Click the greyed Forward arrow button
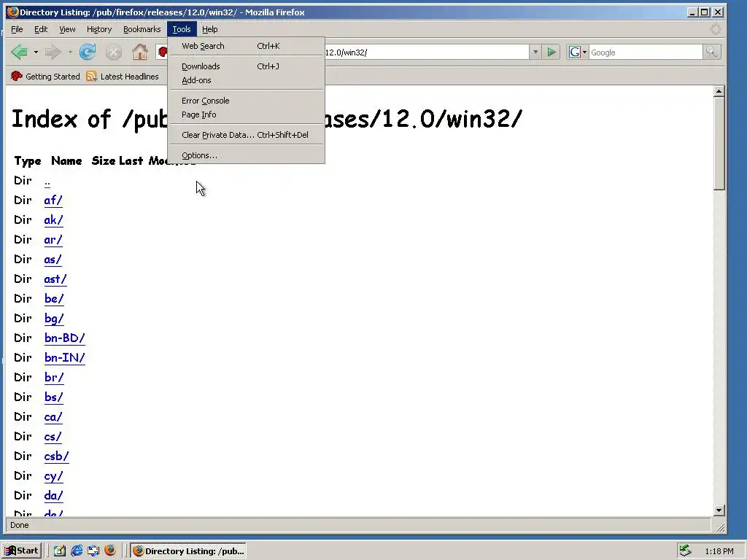Viewport: 747px width, 560px height. [53, 52]
